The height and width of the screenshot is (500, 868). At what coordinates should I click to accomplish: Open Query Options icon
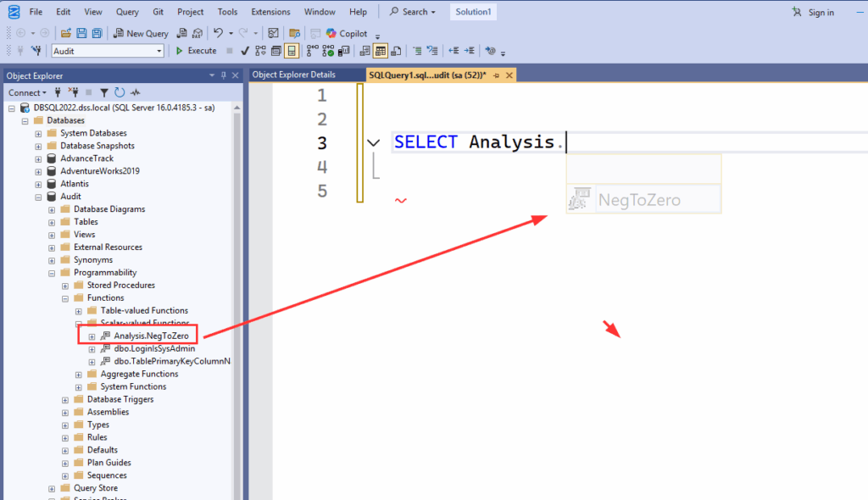coord(275,51)
